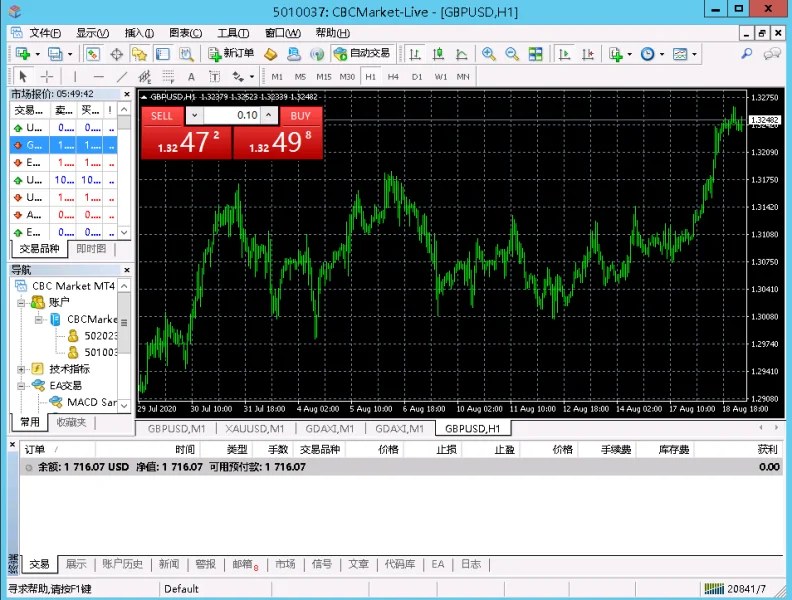Toggle the chart auto scroll button
This screenshot has height=600, width=792.
(565, 54)
